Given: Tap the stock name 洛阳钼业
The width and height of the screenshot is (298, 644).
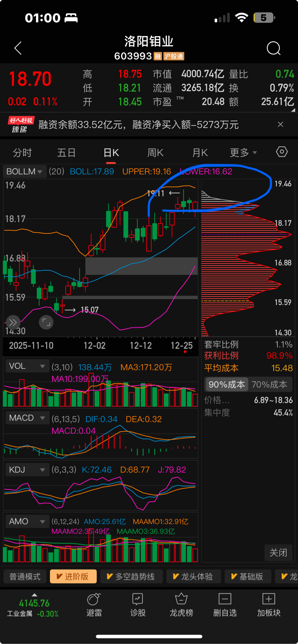Looking at the screenshot, I should (149, 41).
